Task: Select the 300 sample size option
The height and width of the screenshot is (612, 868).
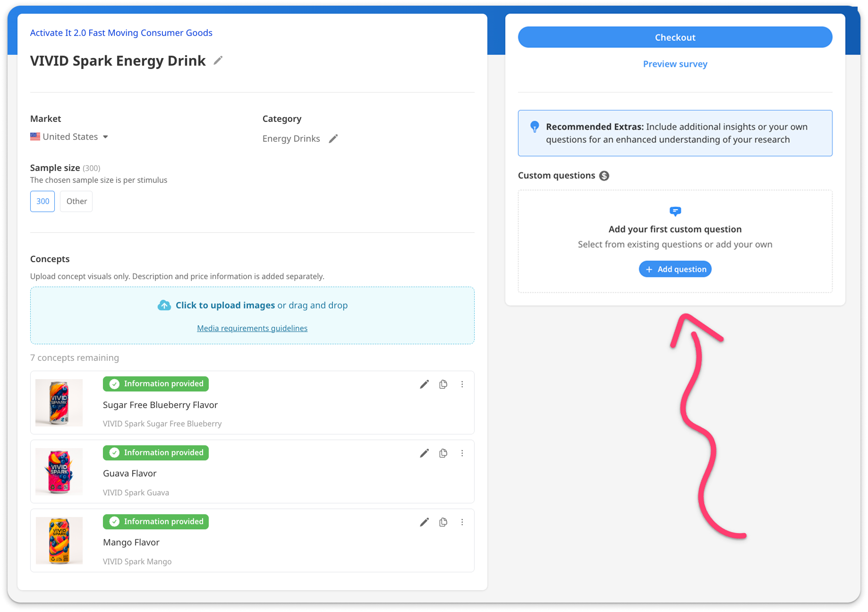Action: click(x=43, y=201)
